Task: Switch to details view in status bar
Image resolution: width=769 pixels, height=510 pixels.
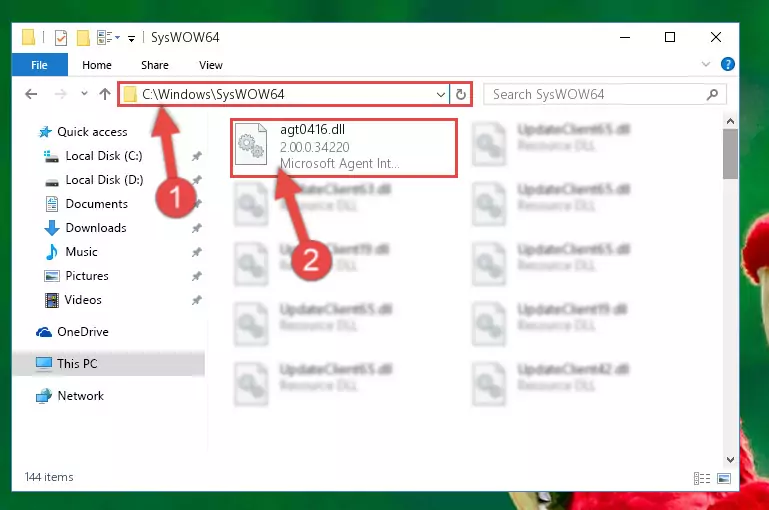Action: click(x=702, y=478)
